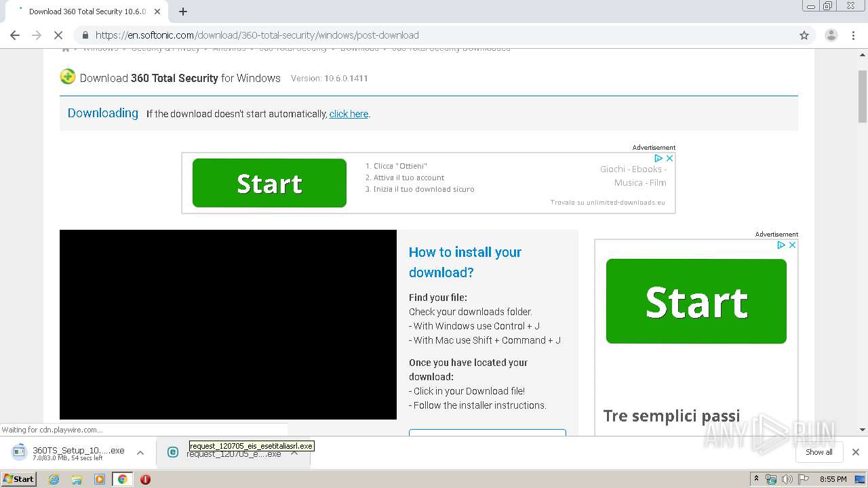The image size is (868, 488).
Task: Expand options for request_120705 download
Action: tap(294, 453)
